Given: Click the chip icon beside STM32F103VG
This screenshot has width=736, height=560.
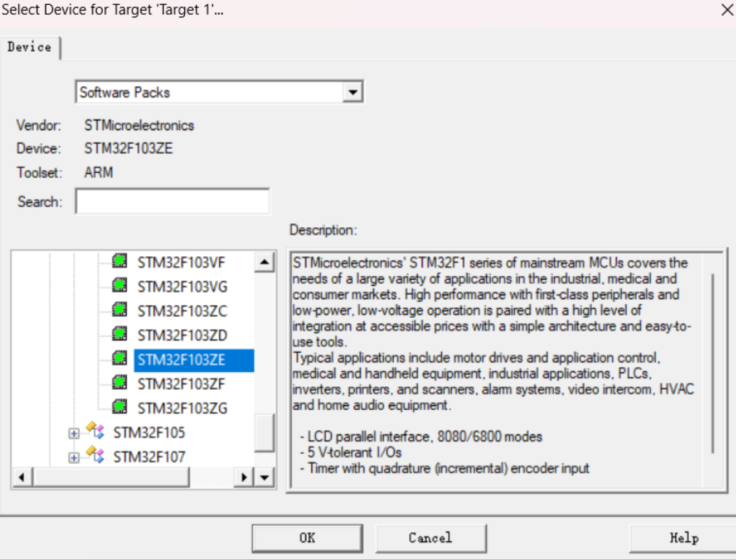Looking at the screenshot, I should point(120,285).
